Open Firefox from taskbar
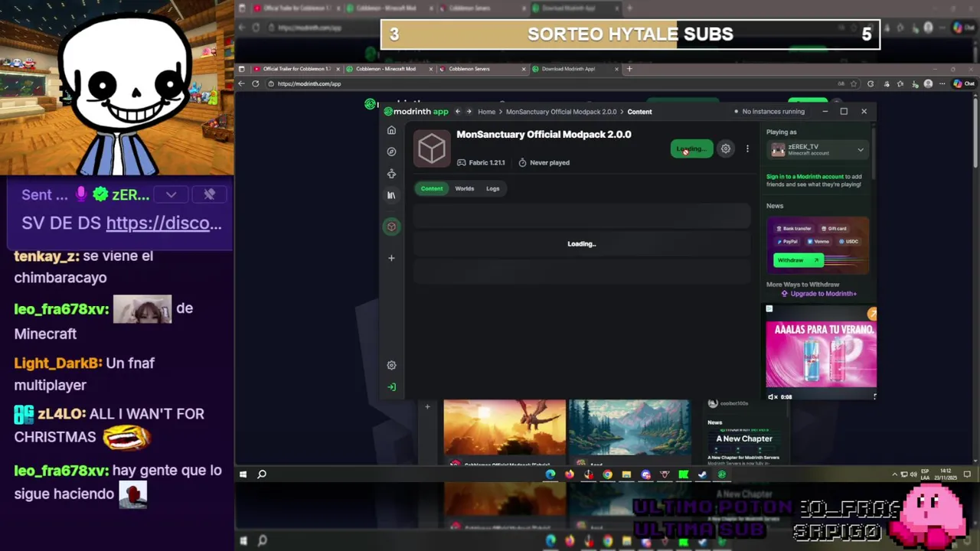The image size is (980, 551). pos(570,474)
